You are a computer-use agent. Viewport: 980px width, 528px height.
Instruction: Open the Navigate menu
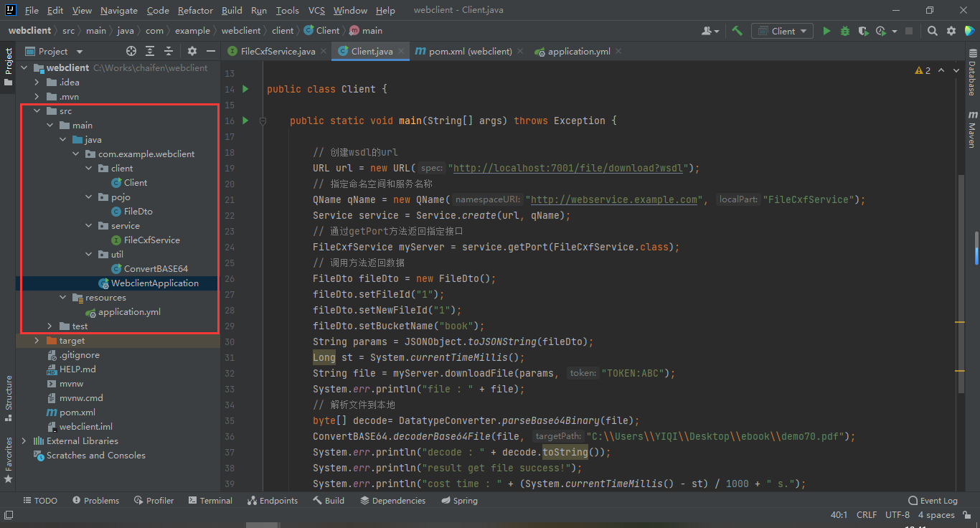(x=119, y=10)
